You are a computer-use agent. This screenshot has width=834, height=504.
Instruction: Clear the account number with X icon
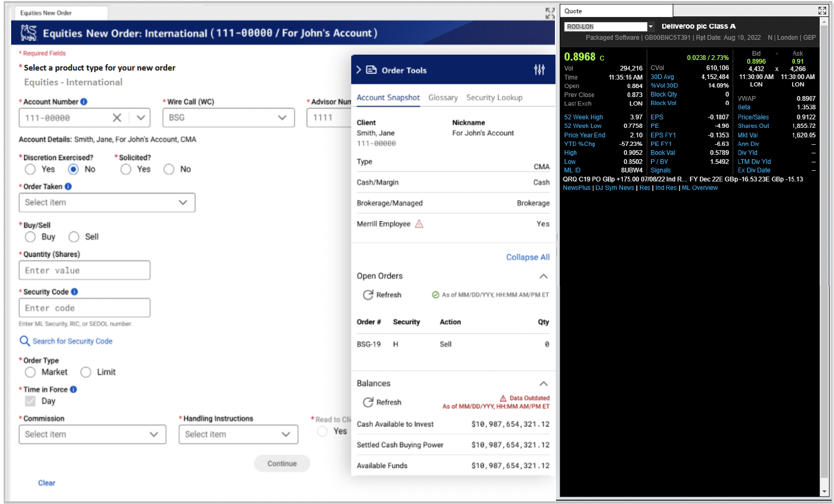(x=117, y=118)
